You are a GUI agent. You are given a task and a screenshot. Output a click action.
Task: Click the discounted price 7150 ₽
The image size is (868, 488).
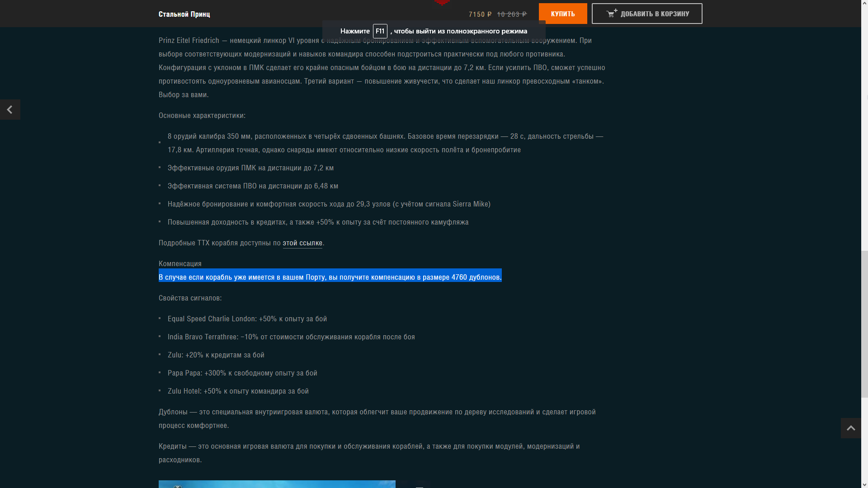(x=480, y=14)
